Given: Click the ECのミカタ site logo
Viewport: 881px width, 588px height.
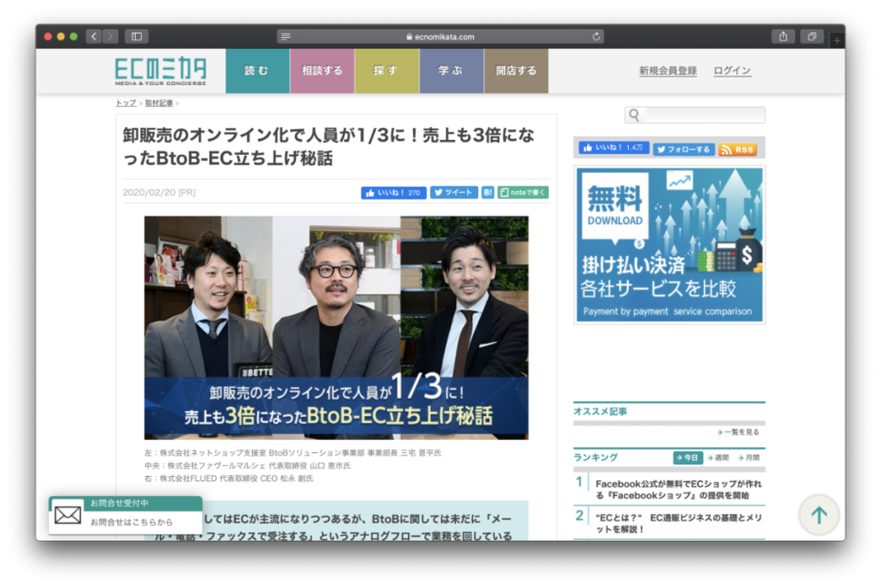Looking at the screenshot, I should click(161, 71).
